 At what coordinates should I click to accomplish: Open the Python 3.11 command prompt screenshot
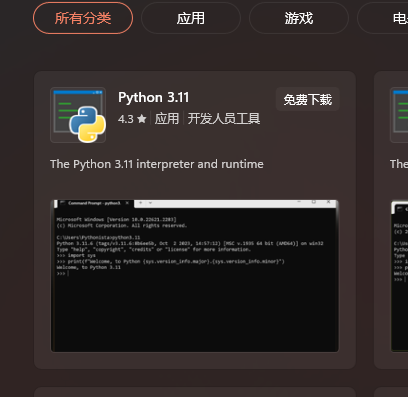point(195,276)
